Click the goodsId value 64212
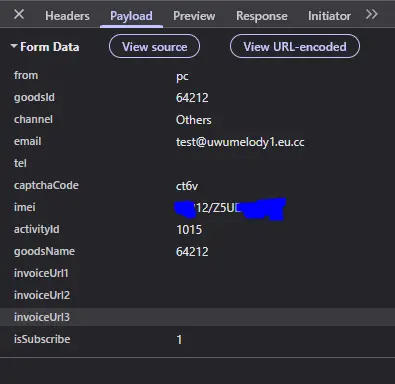 192,98
